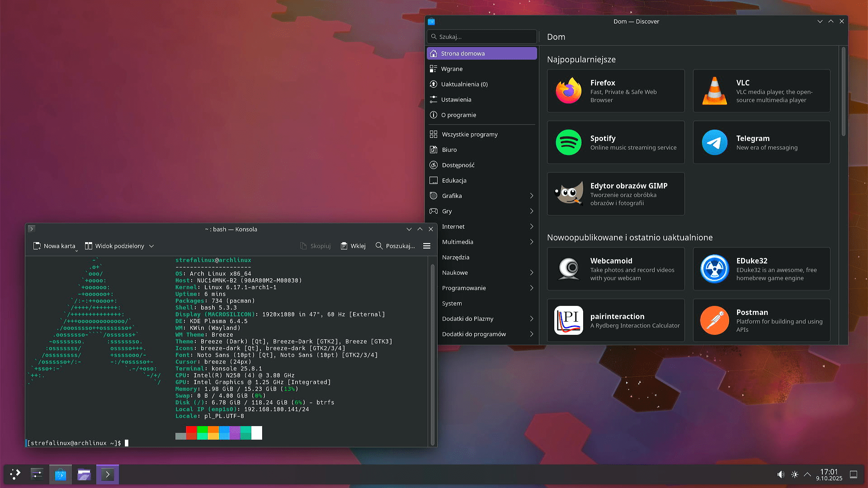Image resolution: width=868 pixels, height=488 pixels.
Task: Click volume icon in system tray
Action: click(x=780, y=474)
